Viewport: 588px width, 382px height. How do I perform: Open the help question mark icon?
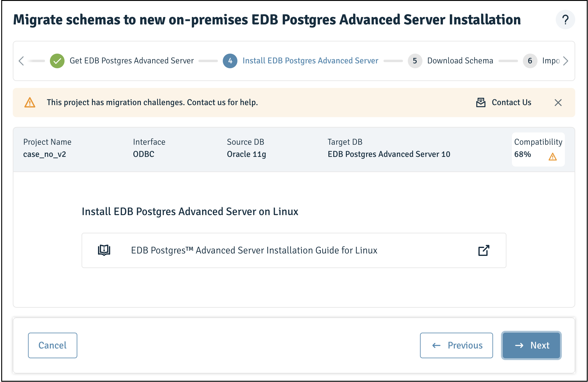click(565, 20)
